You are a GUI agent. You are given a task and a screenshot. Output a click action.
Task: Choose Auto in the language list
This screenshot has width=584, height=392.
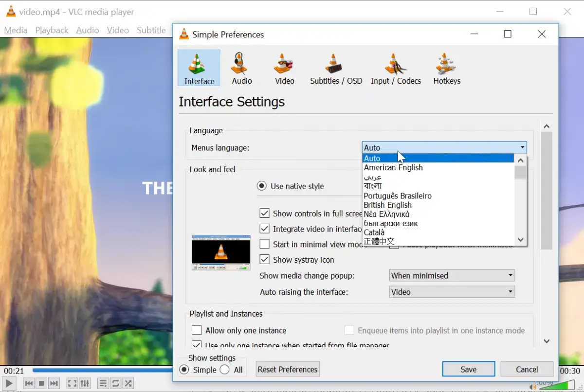tap(438, 158)
